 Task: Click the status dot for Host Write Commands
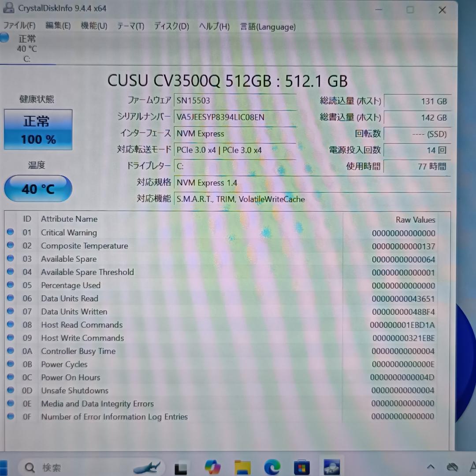(11, 337)
